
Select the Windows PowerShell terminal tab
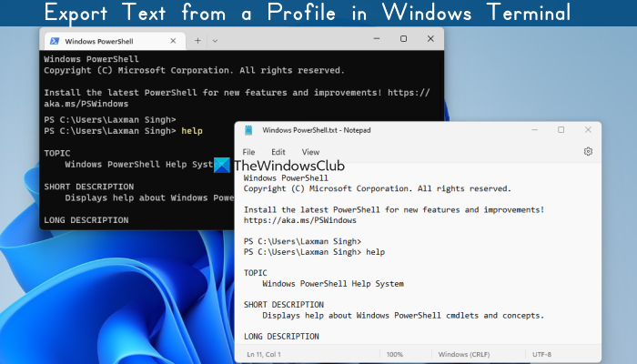pos(115,41)
